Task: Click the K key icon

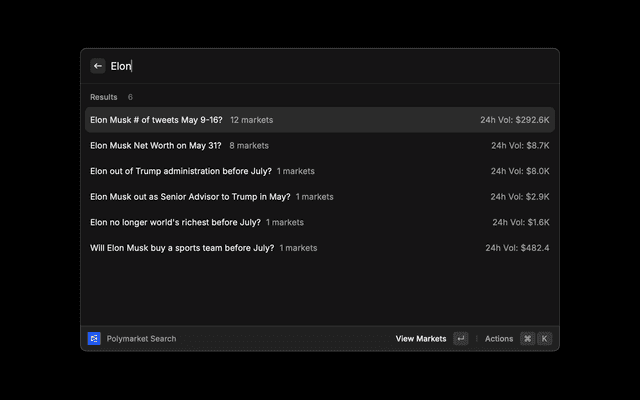Action: pyautogui.click(x=544, y=339)
